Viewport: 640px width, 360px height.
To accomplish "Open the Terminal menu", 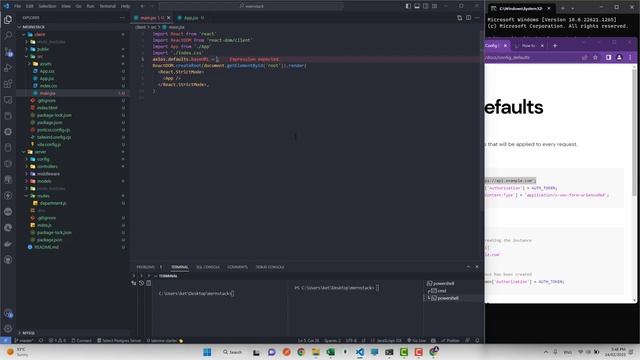I will click(107, 6).
